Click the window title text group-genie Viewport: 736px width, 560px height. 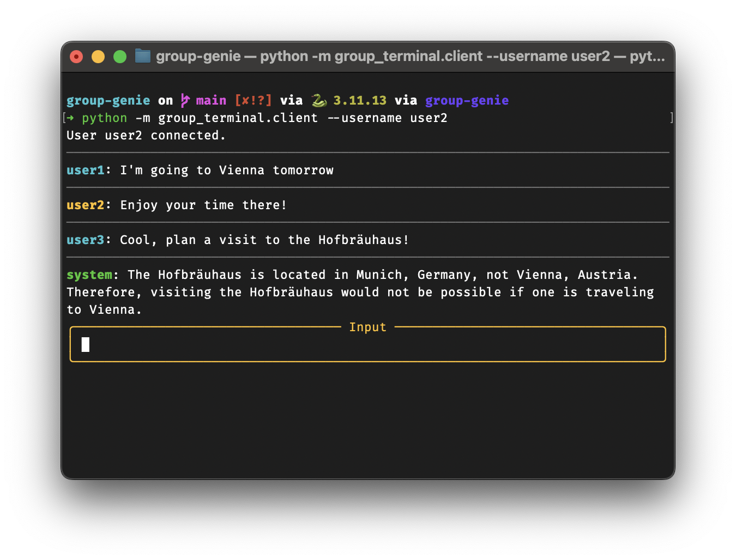click(x=198, y=56)
